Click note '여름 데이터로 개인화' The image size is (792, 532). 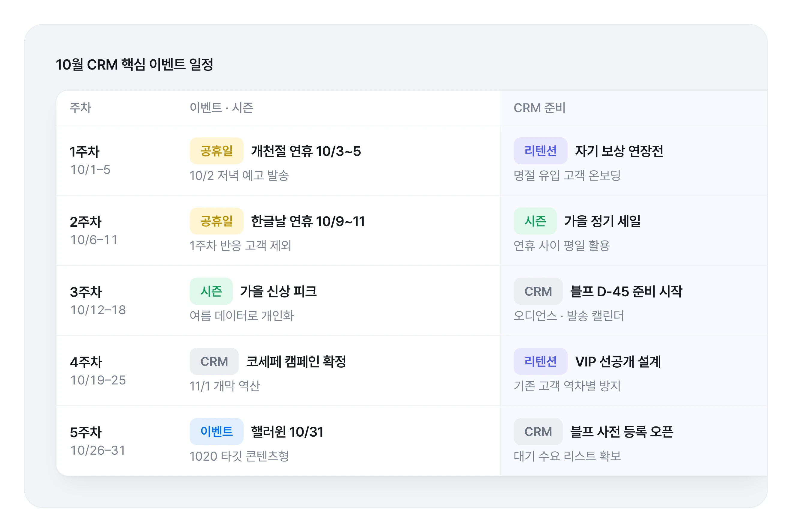point(241,316)
